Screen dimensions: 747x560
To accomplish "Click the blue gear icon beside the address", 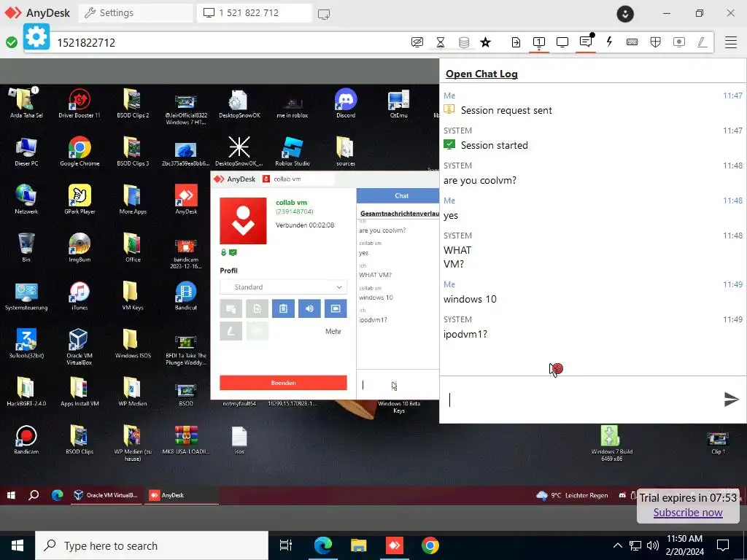I will pos(36,36).
